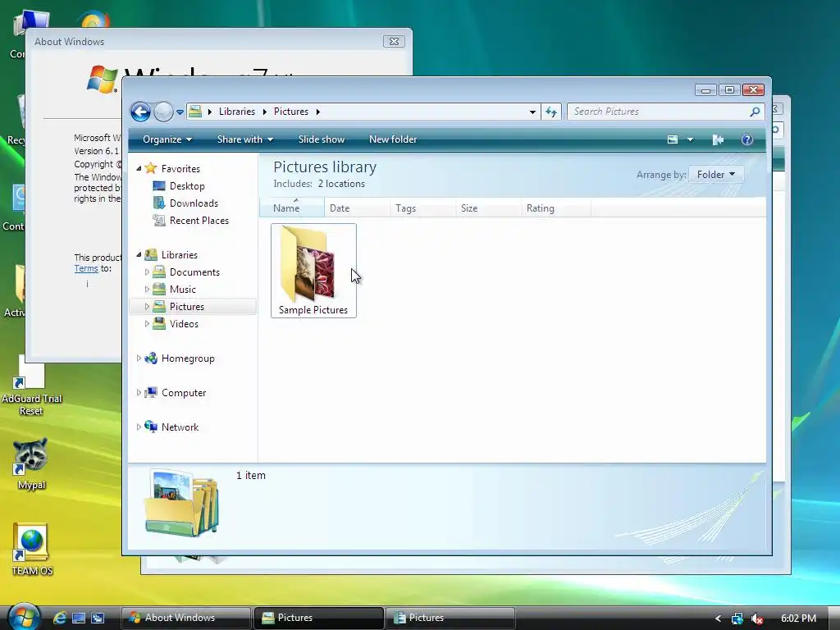Go back with the blue Back arrow
The image size is (840, 630).
point(140,112)
